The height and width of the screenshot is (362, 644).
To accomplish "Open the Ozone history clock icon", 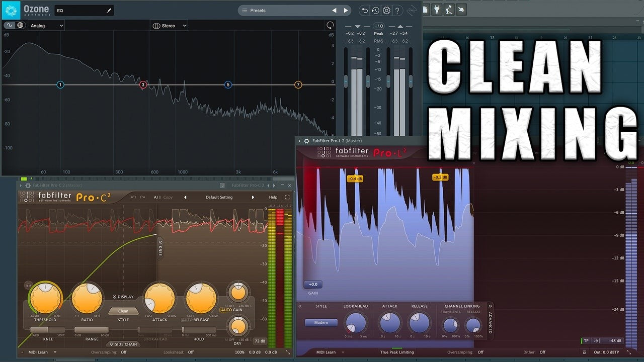I will coord(375,11).
